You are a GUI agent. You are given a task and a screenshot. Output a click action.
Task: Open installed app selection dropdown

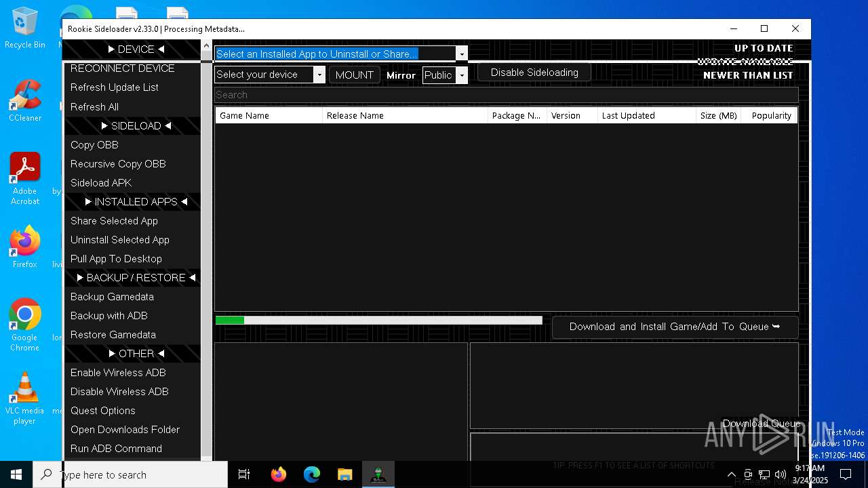[x=462, y=54]
